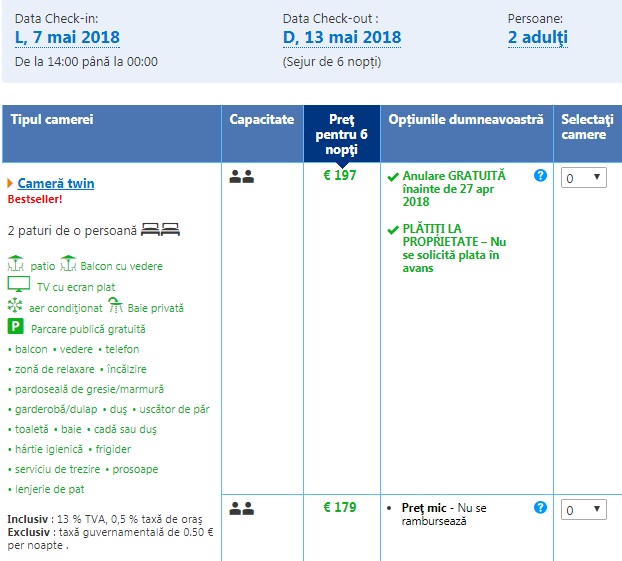The width and height of the screenshot is (622, 561).
Task: Click capacity icon for €197 option
Action: pos(242,177)
